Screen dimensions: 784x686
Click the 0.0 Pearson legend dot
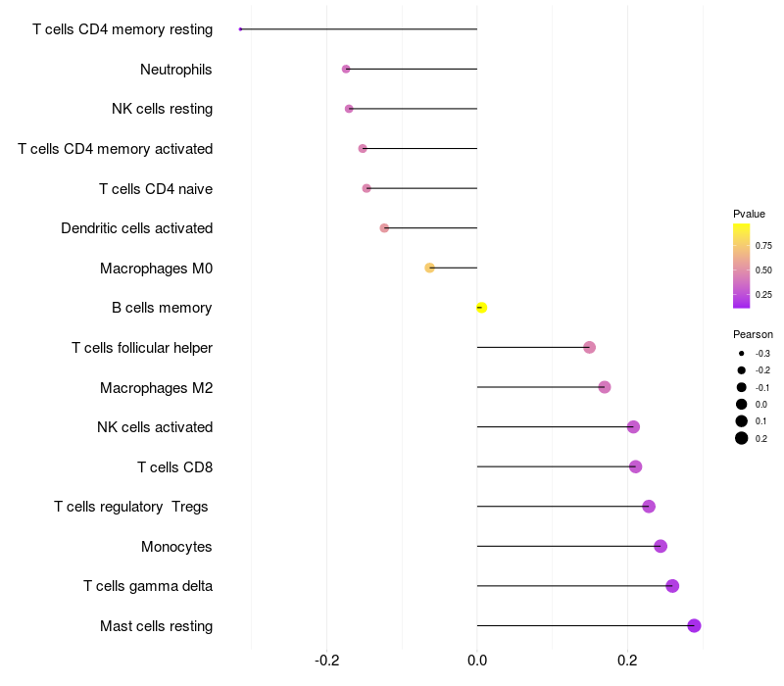[742, 404]
